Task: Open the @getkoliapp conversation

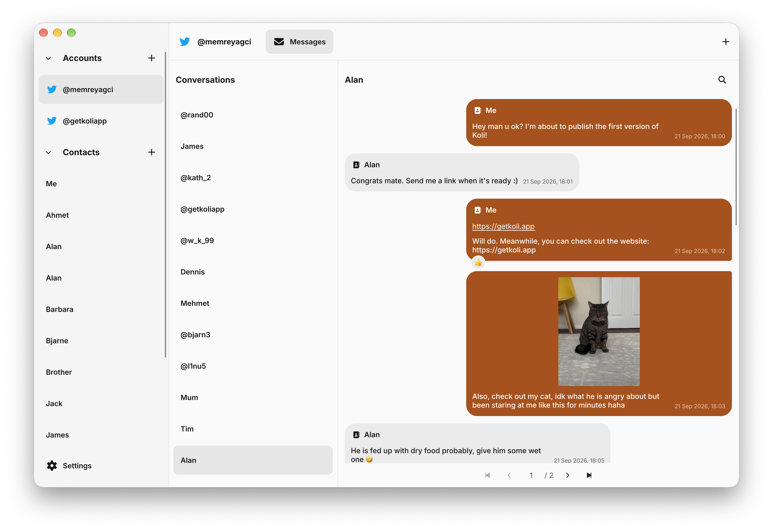Action: [x=253, y=209]
